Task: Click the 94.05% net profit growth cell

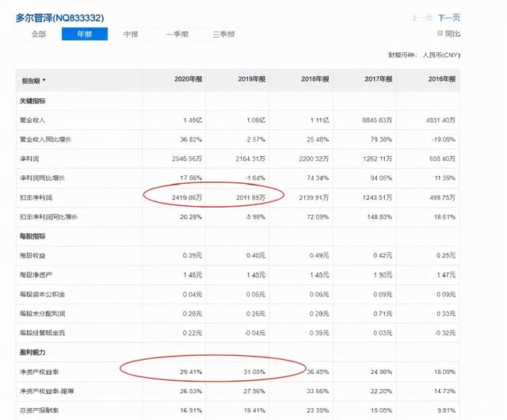Action: [x=381, y=178]
